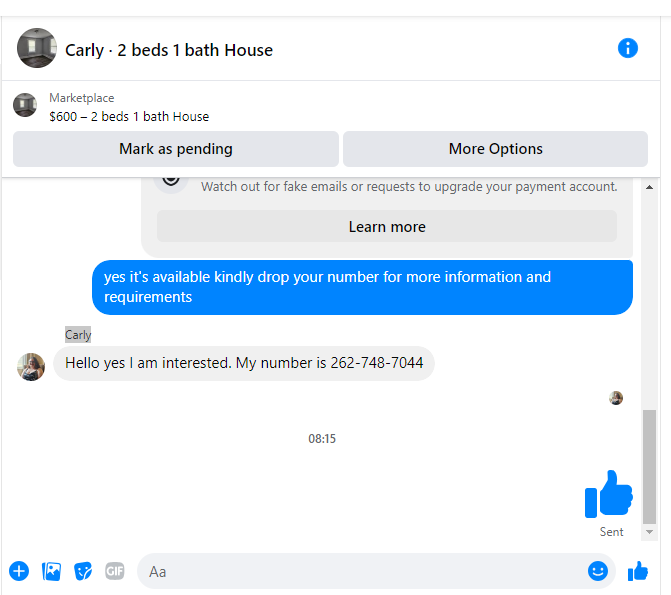
Task: Choose a sticker icon
Action: click(x=83, y=571)
